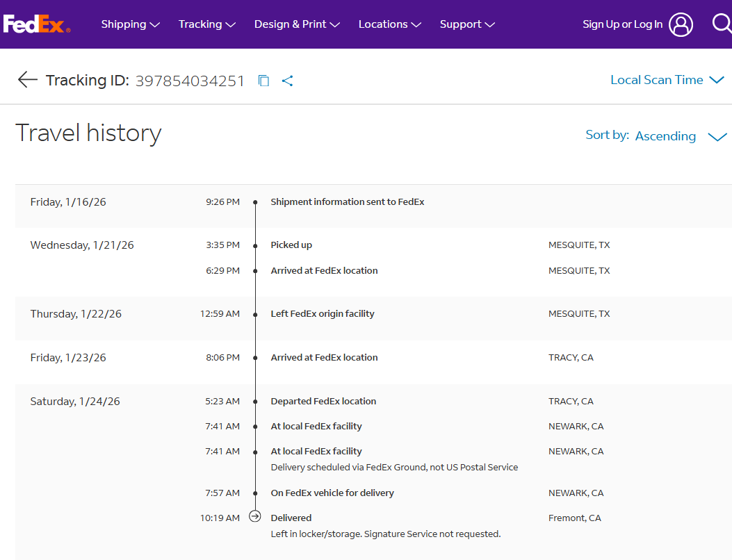Click the 3:35 PM timestamp

click(x=222, y=245)
